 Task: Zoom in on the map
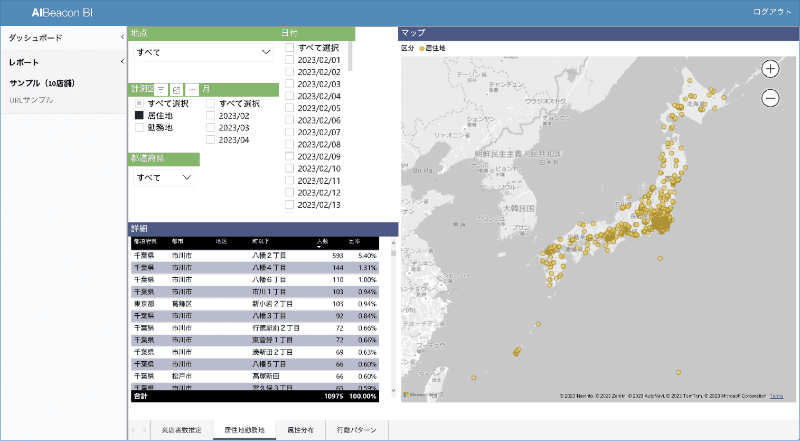[x=770, y=69]
